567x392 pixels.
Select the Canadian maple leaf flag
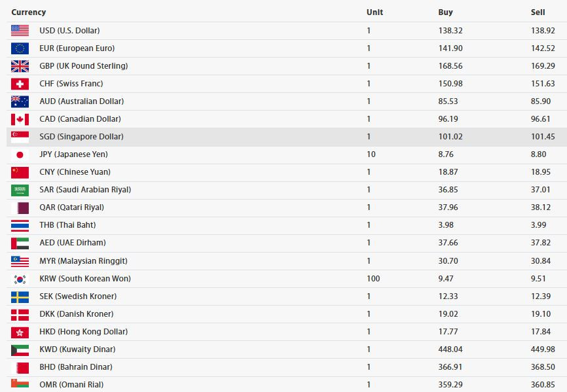click(20, 119)
